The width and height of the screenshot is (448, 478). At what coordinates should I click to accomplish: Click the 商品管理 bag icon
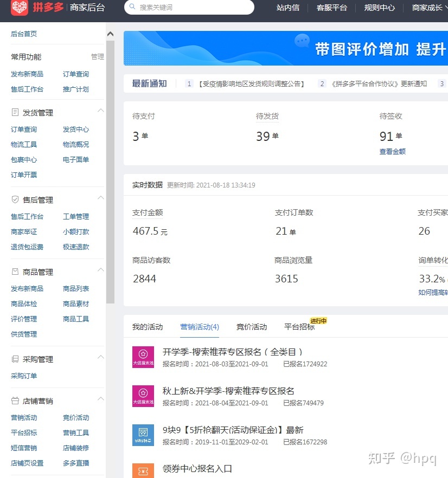(x=15, y=272)
